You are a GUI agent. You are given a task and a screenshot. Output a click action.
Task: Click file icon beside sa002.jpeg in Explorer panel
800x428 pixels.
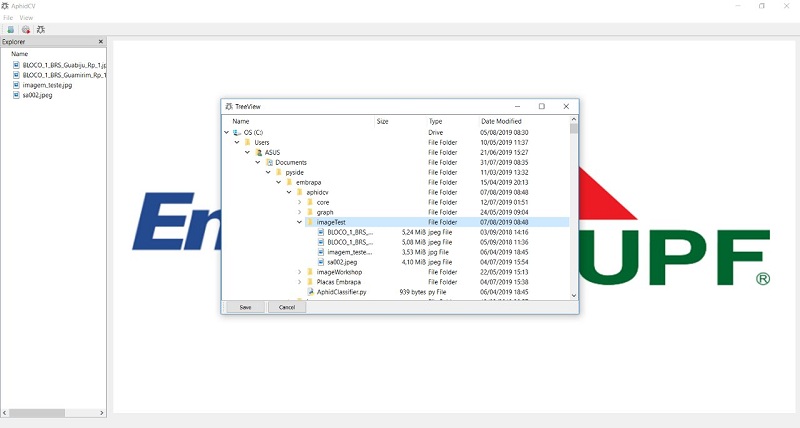16,95
